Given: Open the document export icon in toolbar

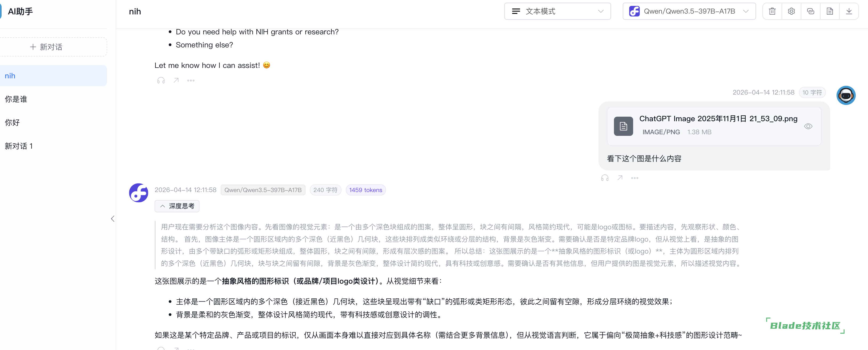Looking at the screenshot, I should pyautogui.click(x=830, y=11).
